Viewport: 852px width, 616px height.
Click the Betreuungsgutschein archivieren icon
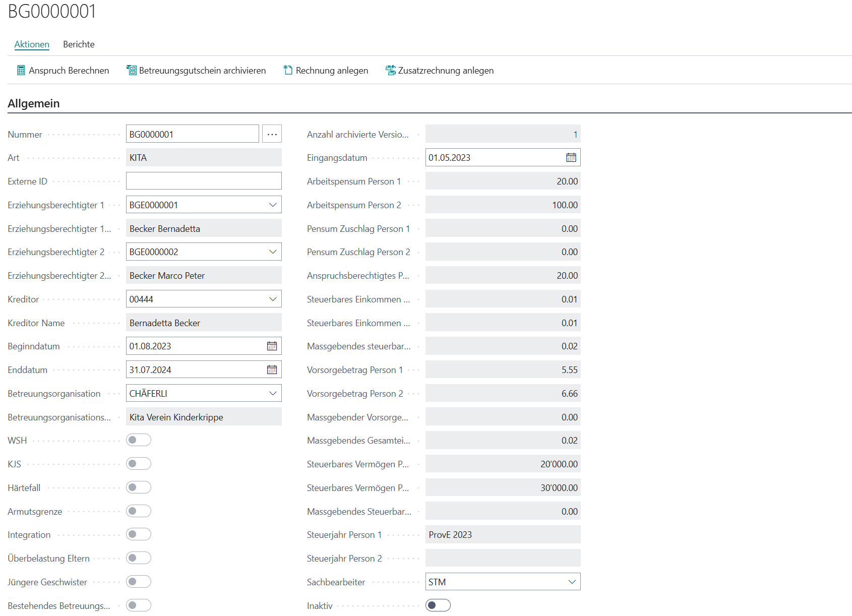[132, 71]
